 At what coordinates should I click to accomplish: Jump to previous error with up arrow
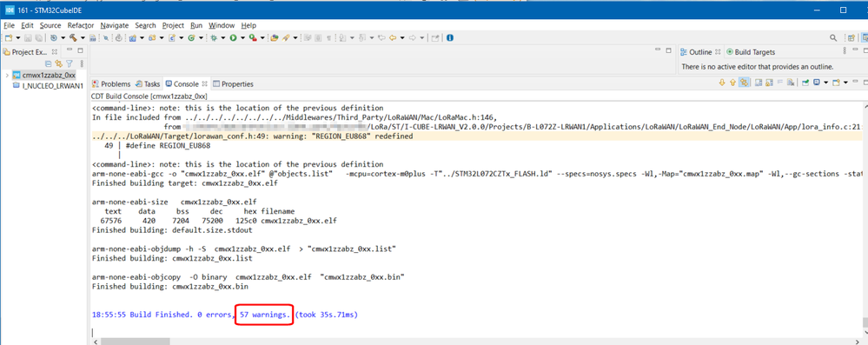click(733, 83)
